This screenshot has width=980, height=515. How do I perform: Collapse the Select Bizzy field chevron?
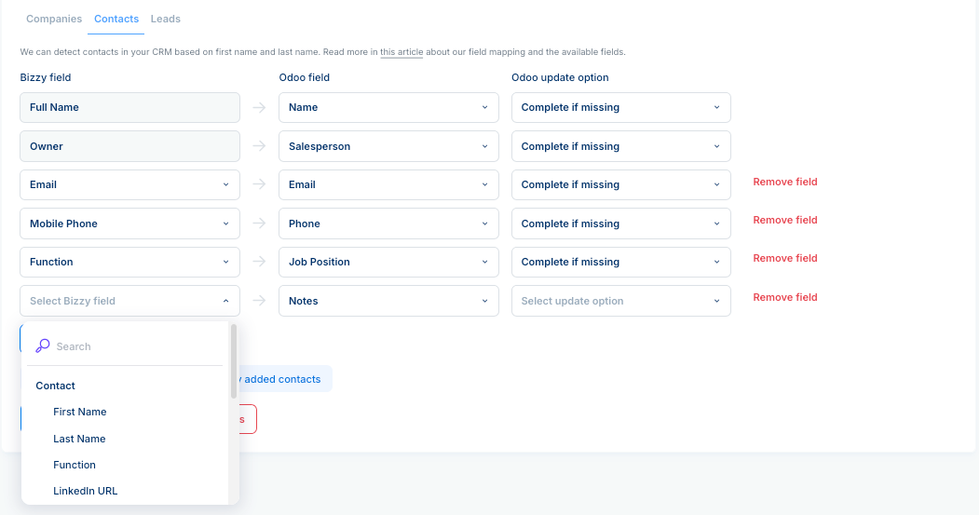point(225,301)
